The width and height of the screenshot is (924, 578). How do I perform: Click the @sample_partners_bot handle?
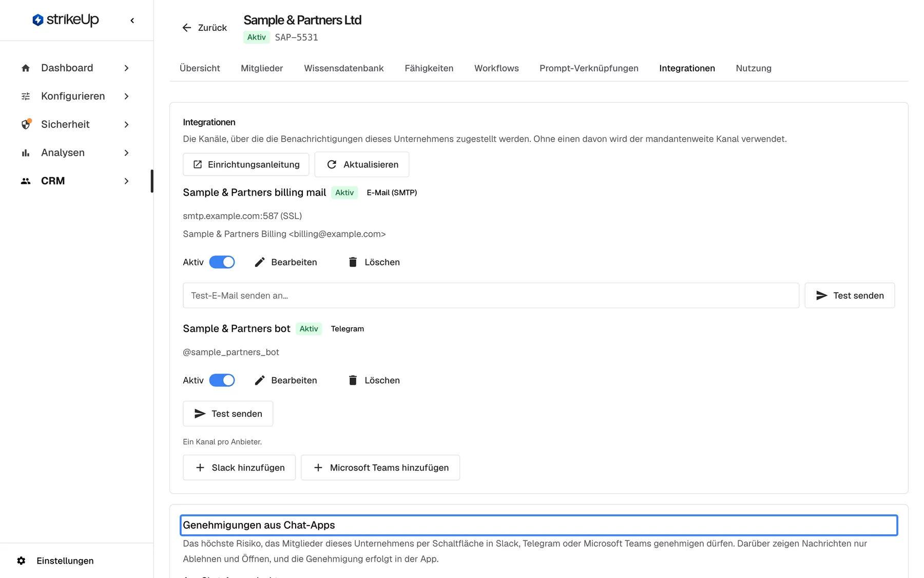231,352
